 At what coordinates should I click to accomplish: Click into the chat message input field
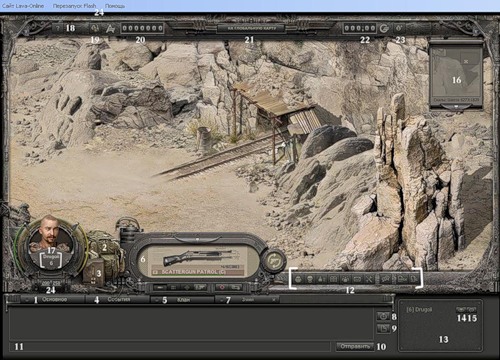tap(170, 346)
